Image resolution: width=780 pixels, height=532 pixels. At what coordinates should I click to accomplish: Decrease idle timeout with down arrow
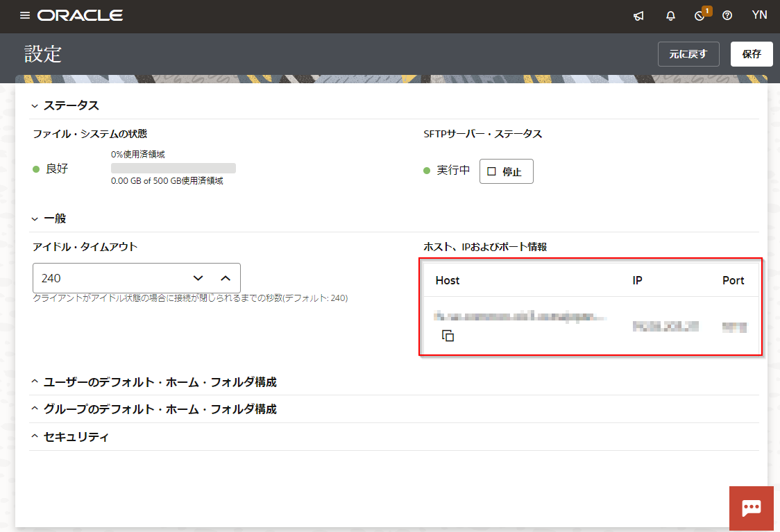(x=198, y=278)
